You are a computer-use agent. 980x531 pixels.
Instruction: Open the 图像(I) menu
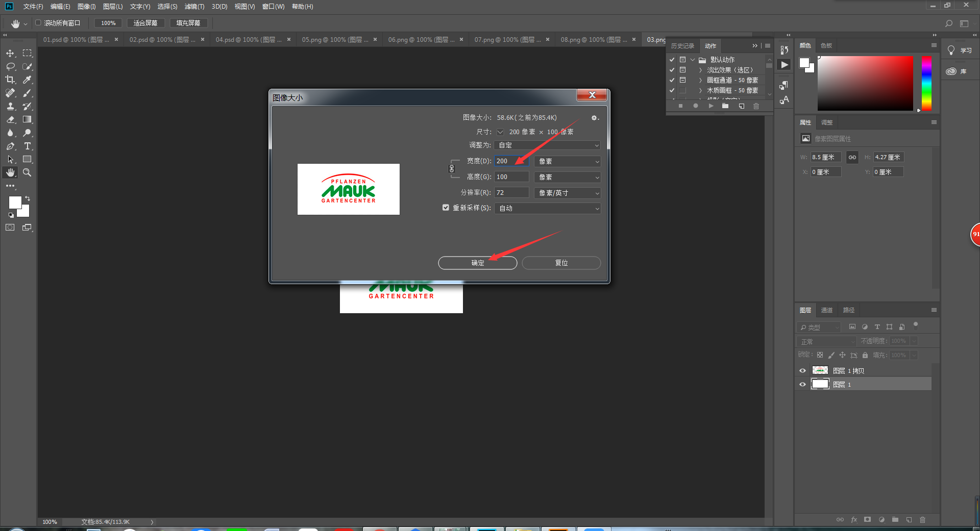tap(87, 7)
